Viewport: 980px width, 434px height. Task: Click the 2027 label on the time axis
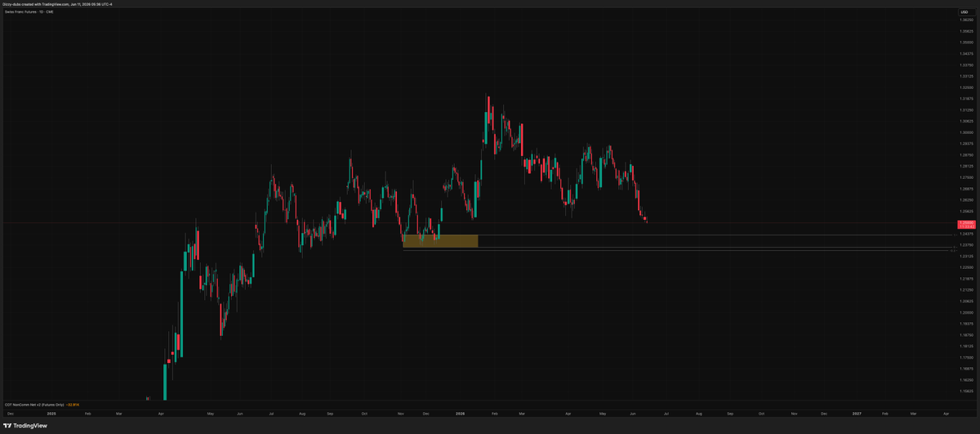(x=857, y=414)
